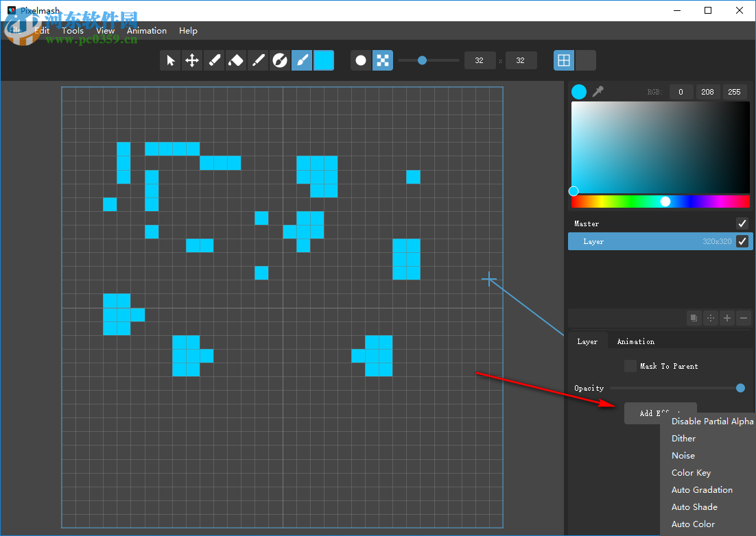Screen dimensions: 756x536
Task: Select the four-arrow move tool
Action: point(192,60)
